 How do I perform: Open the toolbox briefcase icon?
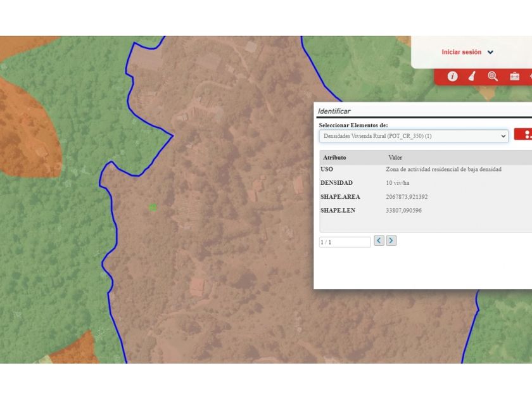pyautogui.click(x=514, y=77)
